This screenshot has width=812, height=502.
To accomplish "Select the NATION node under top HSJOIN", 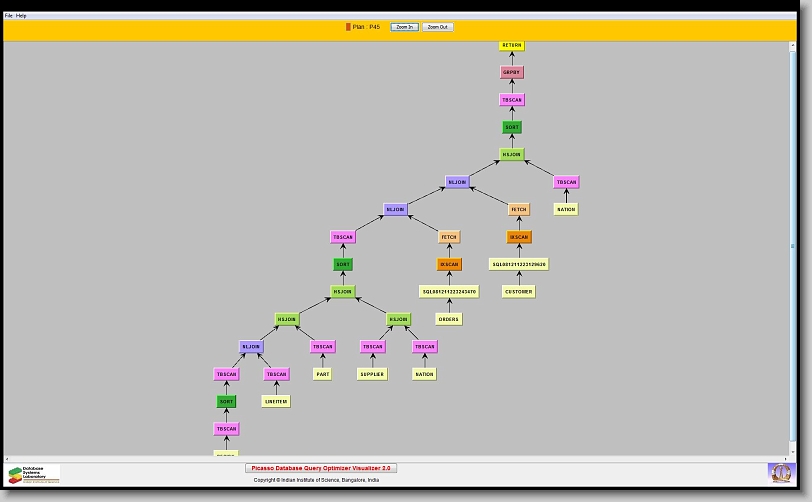I will tap(566, 210).
